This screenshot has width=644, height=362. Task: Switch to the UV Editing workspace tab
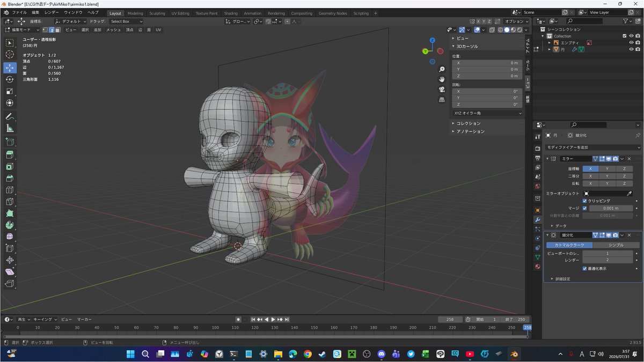tap(180, 13)
